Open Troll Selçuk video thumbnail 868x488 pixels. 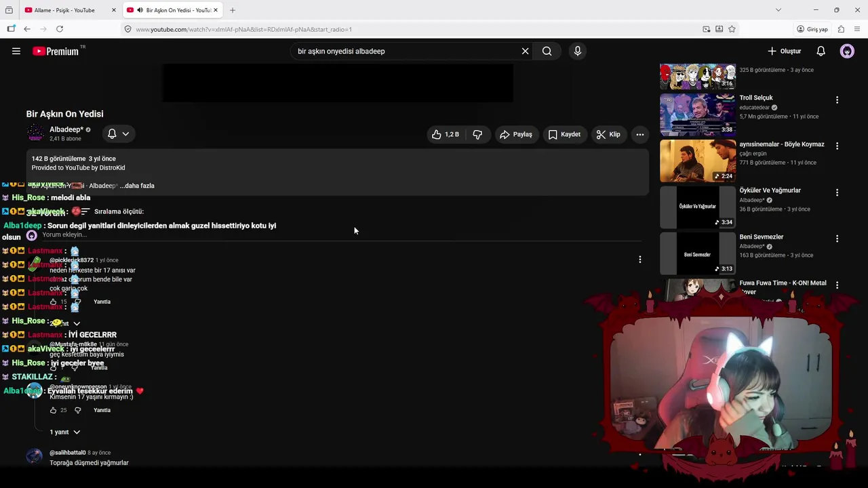click(698, 114)
